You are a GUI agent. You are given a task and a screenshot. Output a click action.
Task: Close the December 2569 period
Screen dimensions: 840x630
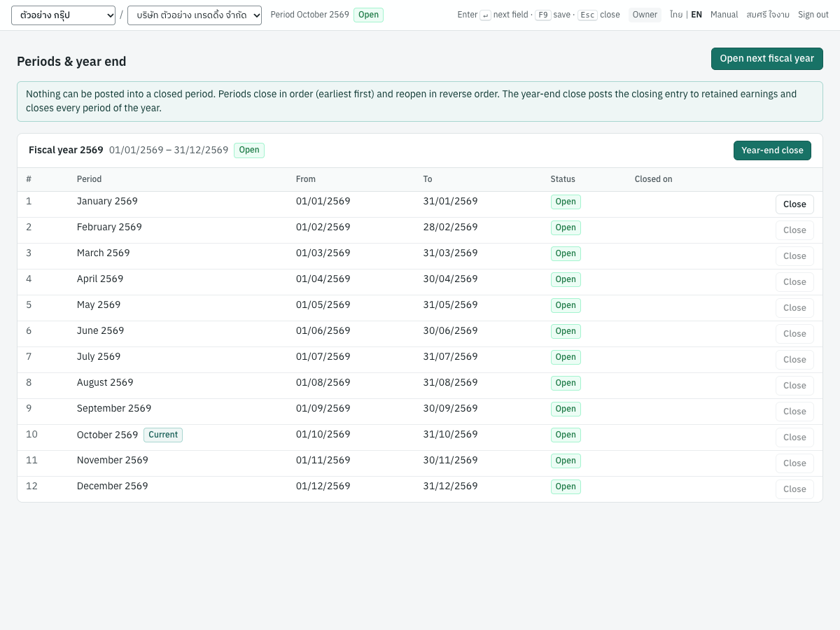point(794,489)
